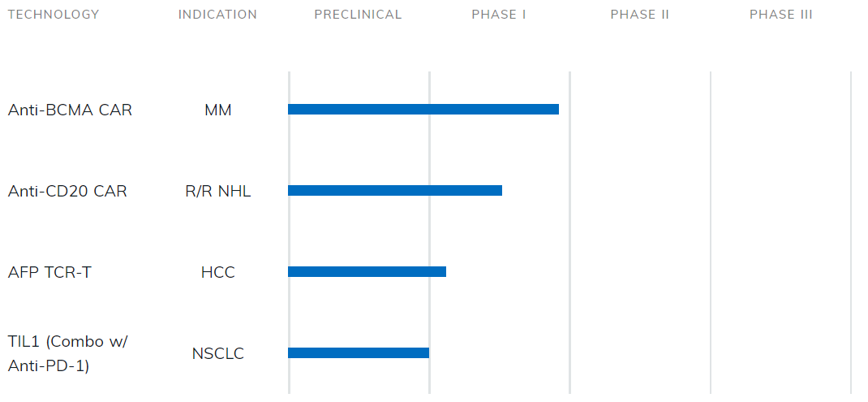Select the PHASE III stage header
This screenshot has height=402, width=868.
(780, 15)
